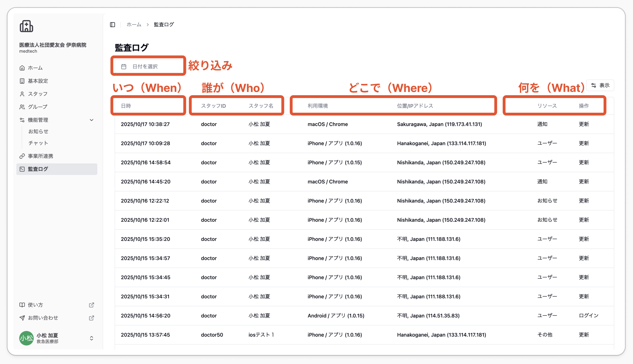
Task: Expand the 小松 加夏 account switcher arrows
Action: (91, 338)
